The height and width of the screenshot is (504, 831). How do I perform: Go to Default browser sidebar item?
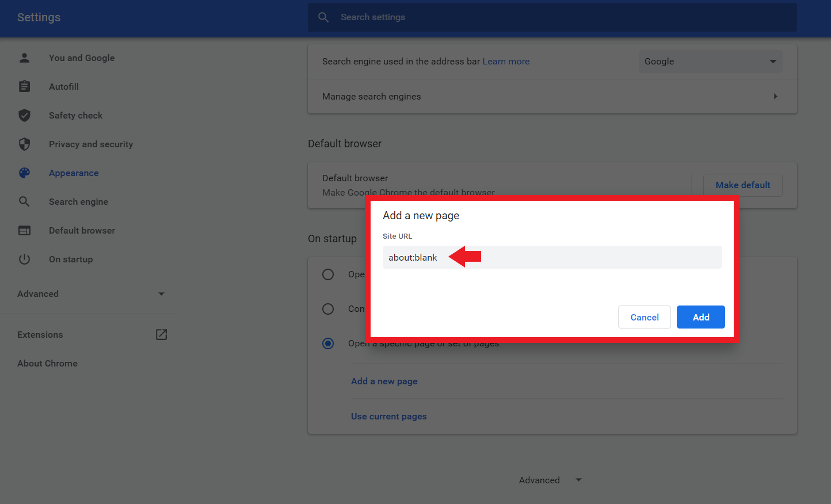tap(82, 230)
